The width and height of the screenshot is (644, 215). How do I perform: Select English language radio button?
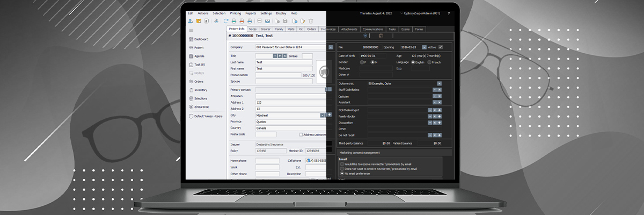413,62
